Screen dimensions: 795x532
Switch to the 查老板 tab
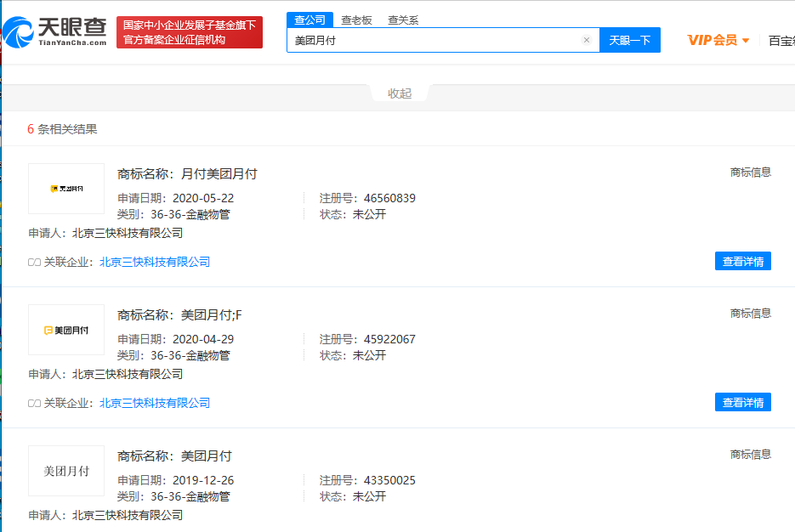pos(355,20)
